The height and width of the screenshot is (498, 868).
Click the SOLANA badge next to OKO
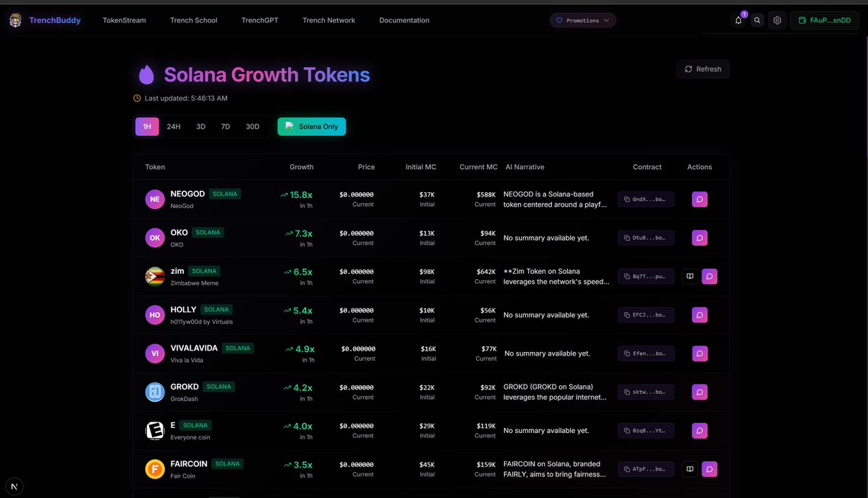(208, 233)
